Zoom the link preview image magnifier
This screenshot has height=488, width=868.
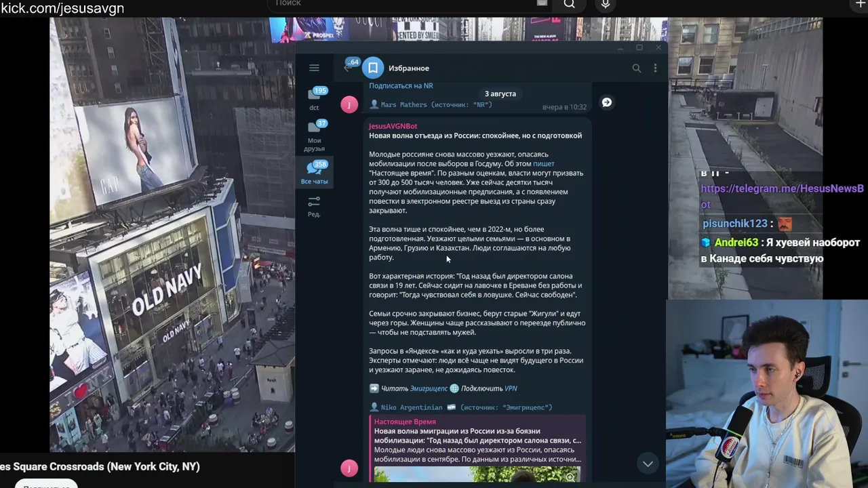click(570, 477)
